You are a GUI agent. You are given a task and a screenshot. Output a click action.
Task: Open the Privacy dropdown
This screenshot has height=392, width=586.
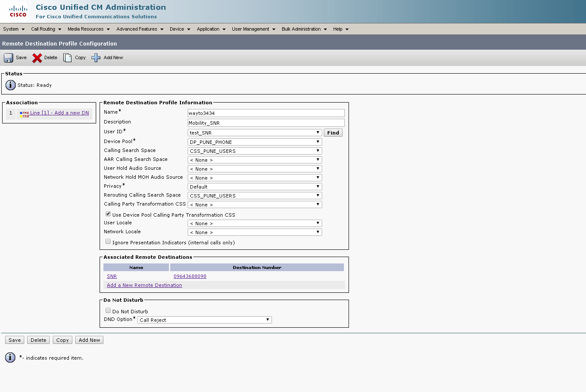coord(255,187)
